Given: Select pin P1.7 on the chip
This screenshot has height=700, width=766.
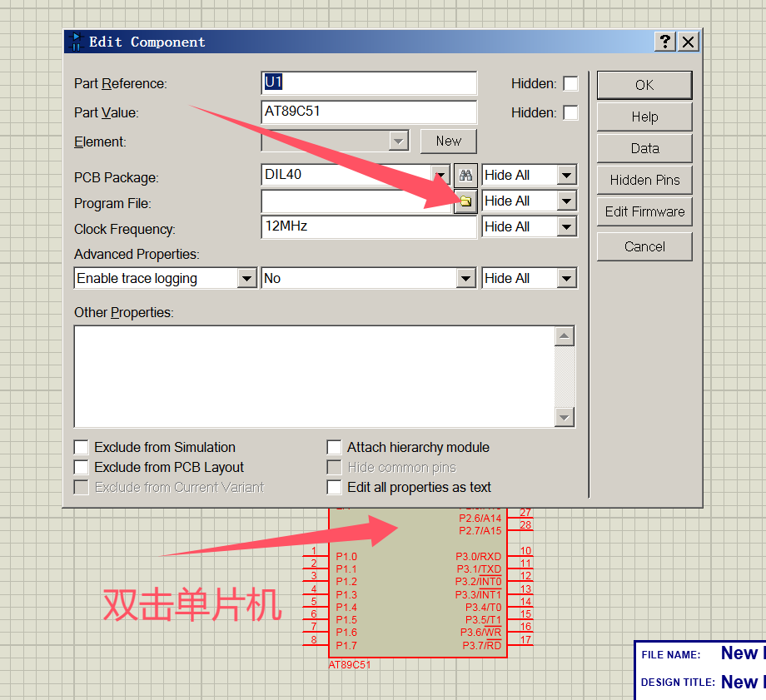Looking at the screenshot, I should click(346, 645).
